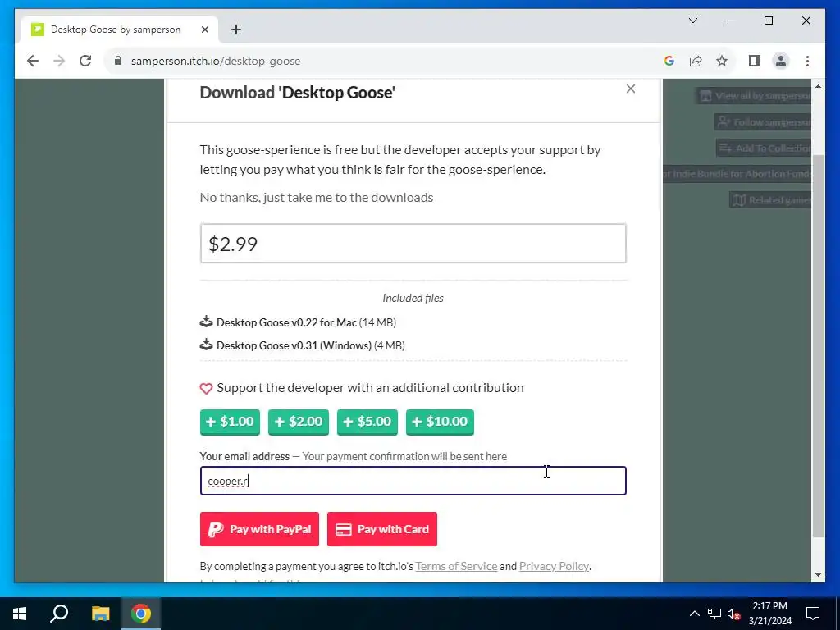This screenshot has height=630, width=840.
Task: Add a $1.00 contribution
Action: click(230, 422)
